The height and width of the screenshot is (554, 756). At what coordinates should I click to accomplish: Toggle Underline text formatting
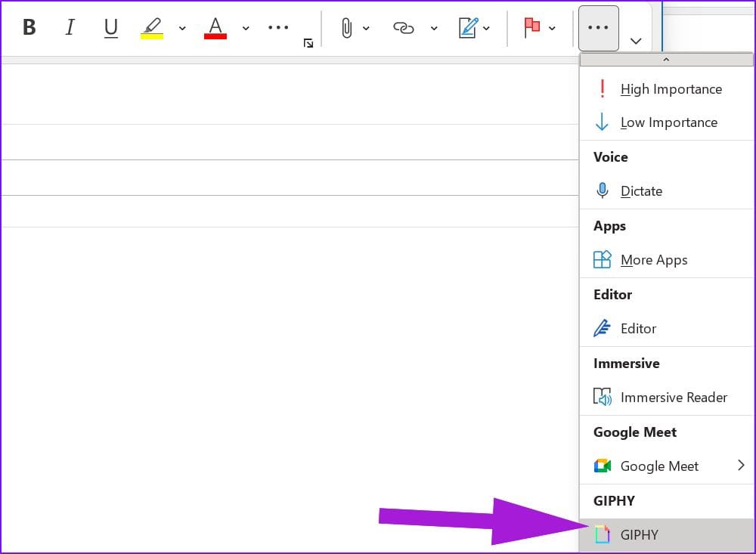coord(111,27)
